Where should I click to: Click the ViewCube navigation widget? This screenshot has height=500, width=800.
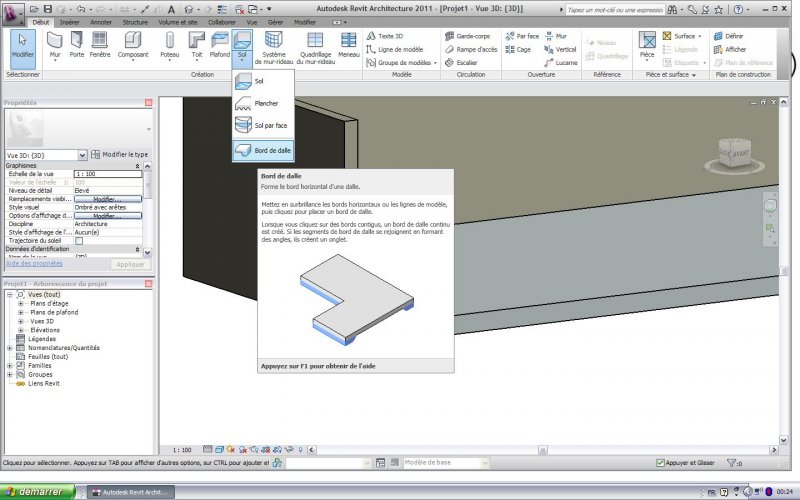734,155
